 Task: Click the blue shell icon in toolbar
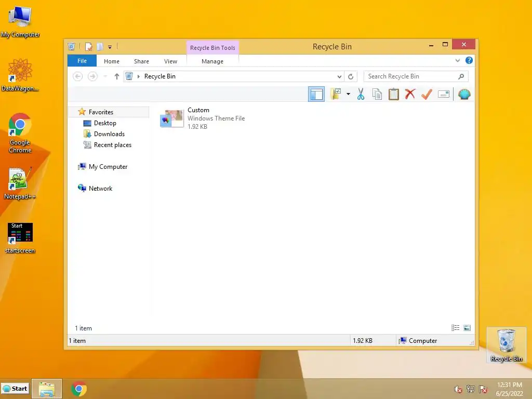pos(464,94)
